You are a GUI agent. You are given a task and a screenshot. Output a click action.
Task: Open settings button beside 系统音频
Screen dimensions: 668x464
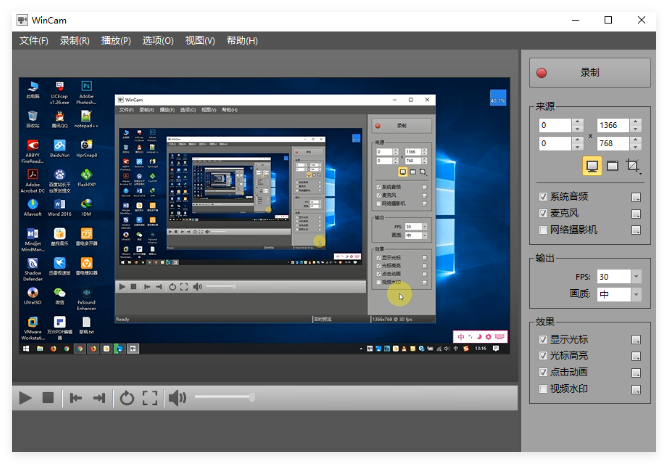tap(636, 197)
